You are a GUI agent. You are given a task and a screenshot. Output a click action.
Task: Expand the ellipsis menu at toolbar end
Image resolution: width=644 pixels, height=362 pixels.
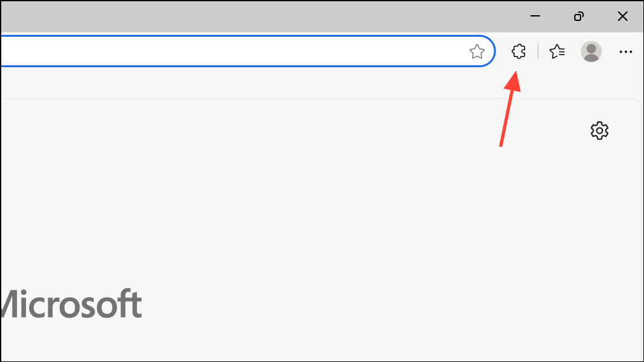626,52
